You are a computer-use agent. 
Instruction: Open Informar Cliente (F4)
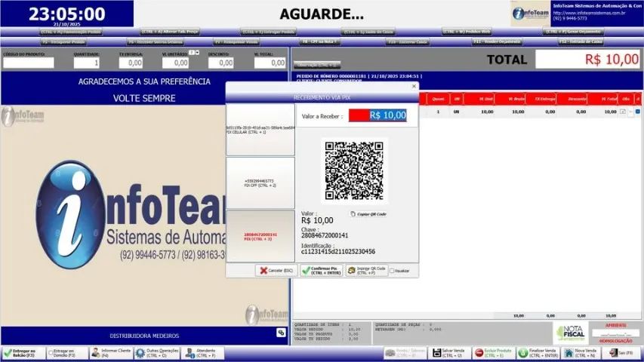click(x=111, y=353)
